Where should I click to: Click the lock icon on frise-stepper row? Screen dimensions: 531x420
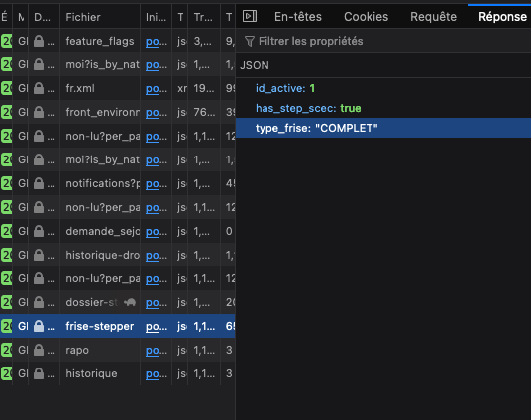tap(39, 326)
